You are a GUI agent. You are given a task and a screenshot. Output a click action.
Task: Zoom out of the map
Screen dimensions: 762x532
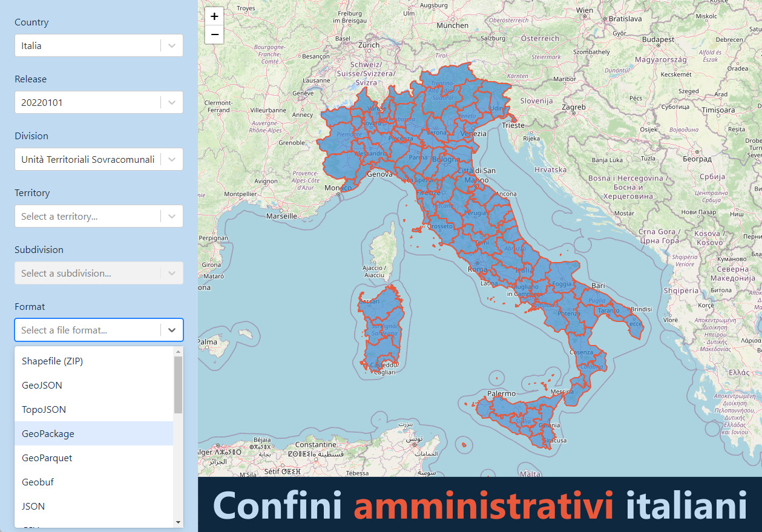(214, 34)
